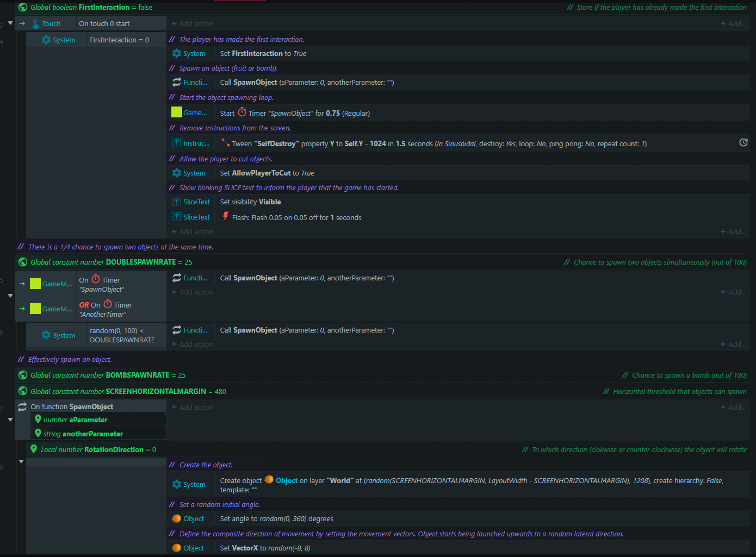The height and width of the screenshot is (557, 756).
Task: Collapse the Timer SpawnObject event block
Action: click(10, 296)
